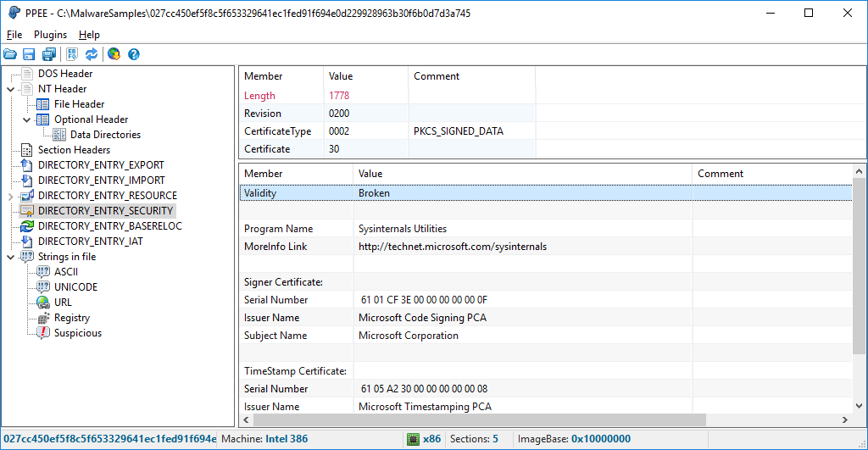The image size is (868, 450).
Task: Select the UNICODE strings item
Action: pos(75,287)
